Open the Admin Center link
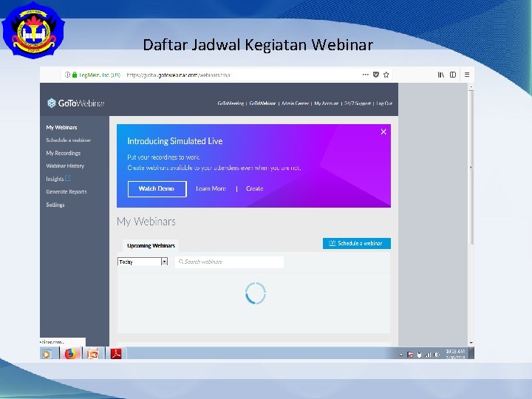The height and width of the screenshot is (399, 532). coord(295,103)
